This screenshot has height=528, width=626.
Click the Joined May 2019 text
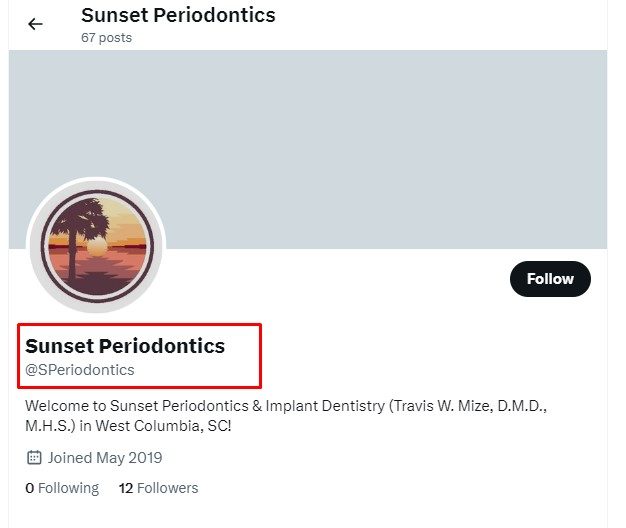pos(105,458)
